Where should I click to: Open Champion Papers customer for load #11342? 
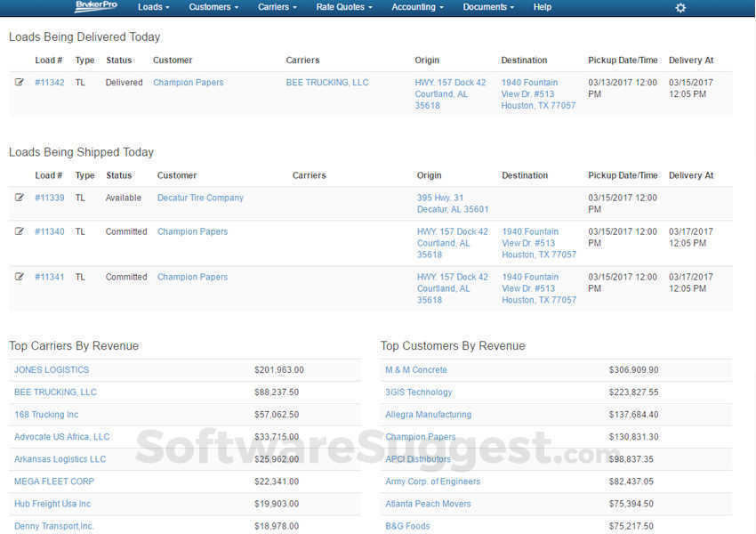188,83
